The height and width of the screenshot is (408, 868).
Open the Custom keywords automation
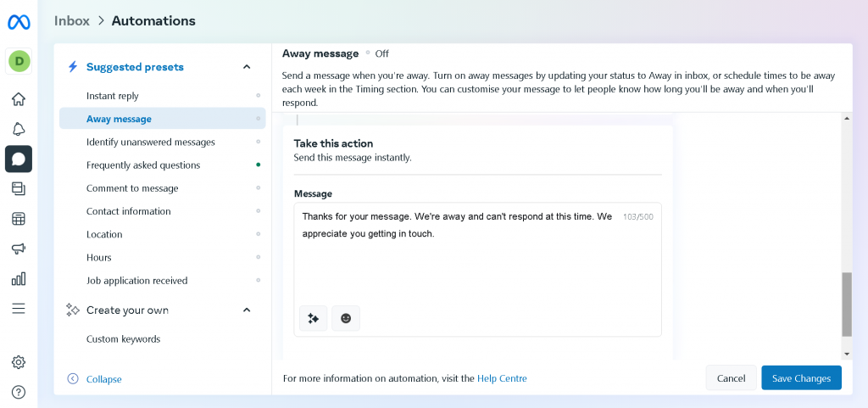click(123, 339)
